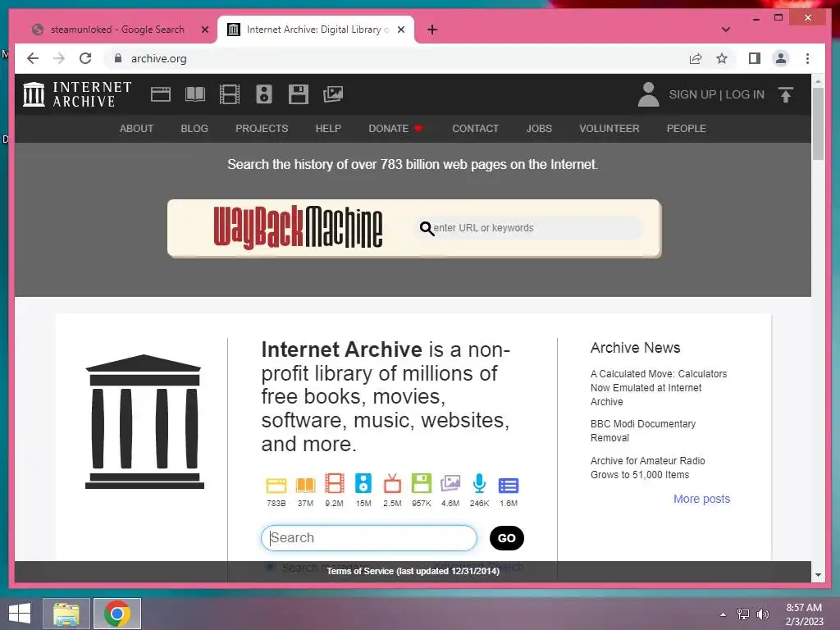The width and height of the screenshot is (840, 630).
Task: Click the More posts link
Action: (701, 499)
